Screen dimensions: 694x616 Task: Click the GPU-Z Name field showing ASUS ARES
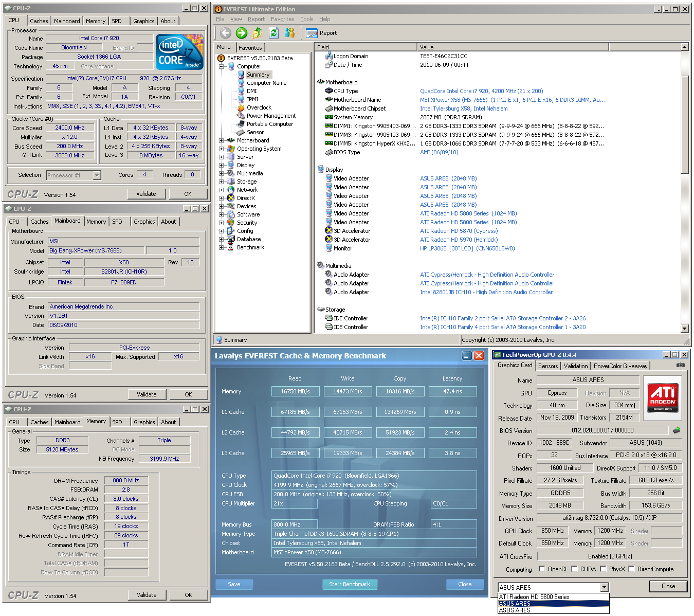coord(588,380)
